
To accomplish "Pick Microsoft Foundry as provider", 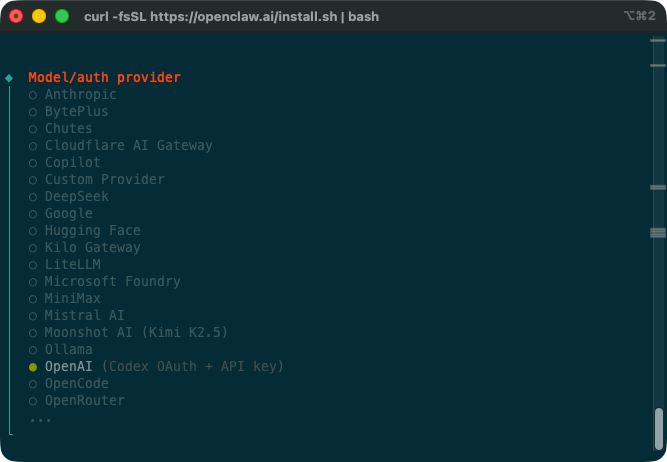I will [x=112, y=282].
